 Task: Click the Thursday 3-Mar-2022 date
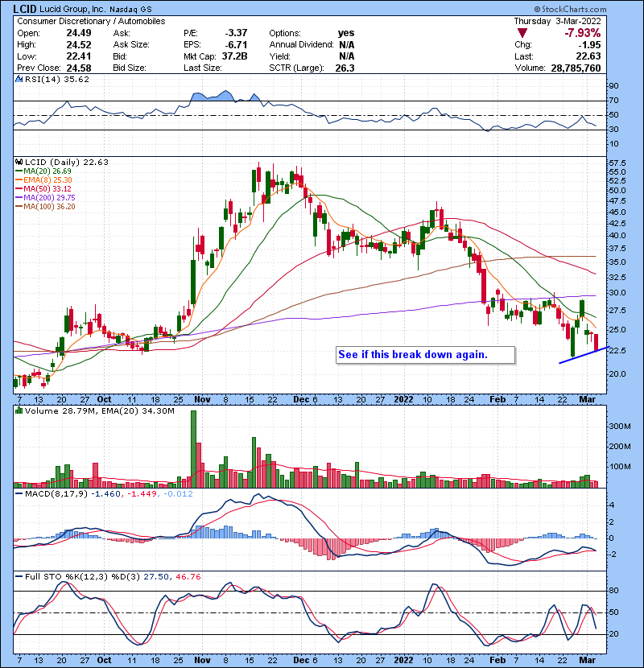(557, 21)
